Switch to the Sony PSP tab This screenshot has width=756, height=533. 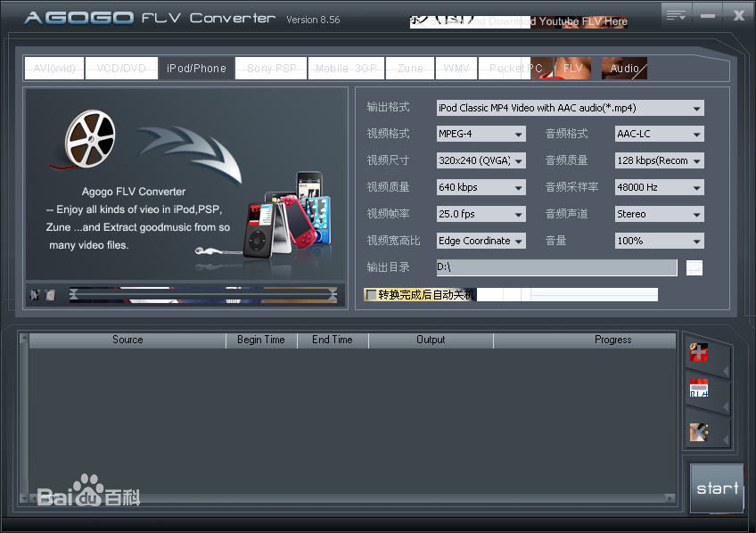(271, 69)
